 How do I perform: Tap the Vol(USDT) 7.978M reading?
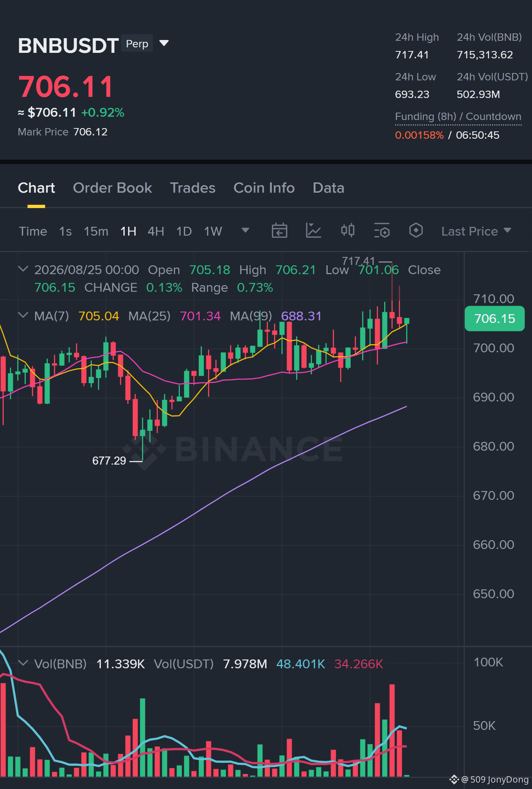click(245, 664)
